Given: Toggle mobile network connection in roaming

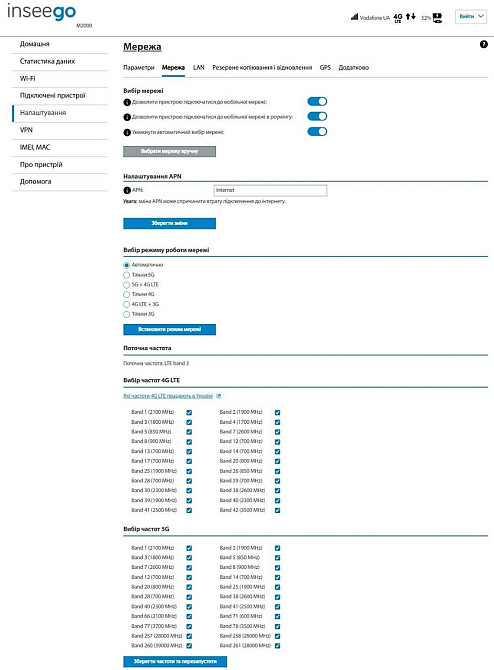Looking at the screenshot, I should click(x=317, y=116).
